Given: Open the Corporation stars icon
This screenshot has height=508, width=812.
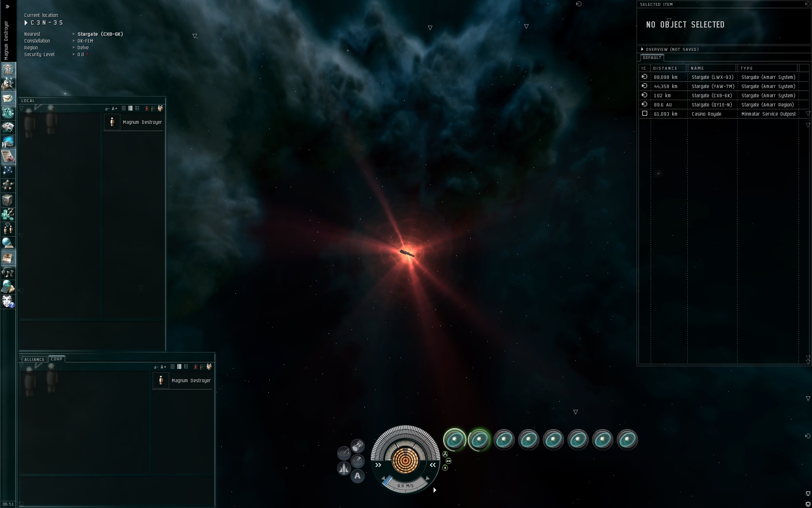Looking at the screenshot, I should (x=8, y=185).
